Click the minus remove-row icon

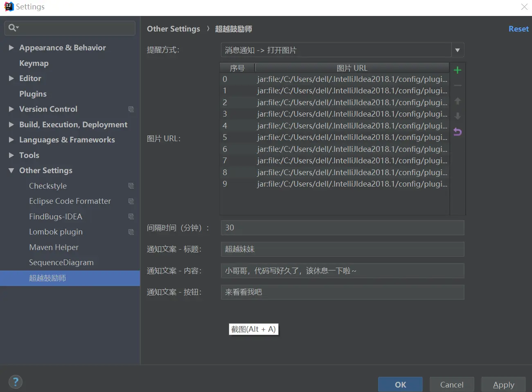(x=458, y=86)
